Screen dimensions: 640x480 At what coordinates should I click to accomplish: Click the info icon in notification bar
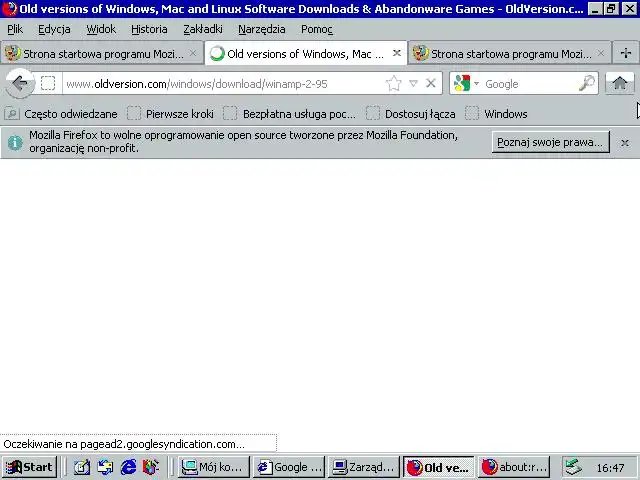pyautogui.click(x=15, y=142)
